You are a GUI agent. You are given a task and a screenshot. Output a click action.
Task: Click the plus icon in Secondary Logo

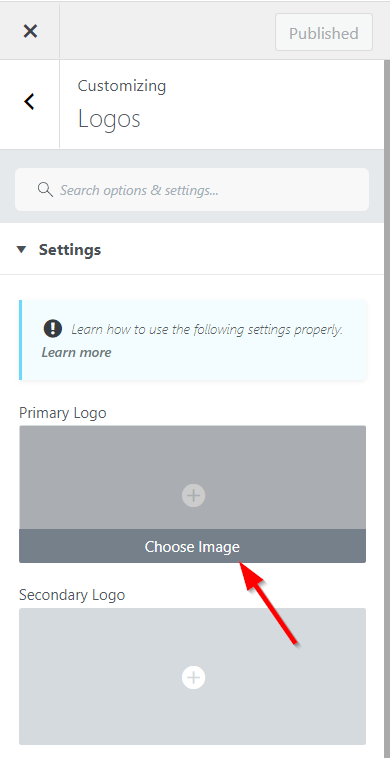[193, 678]
